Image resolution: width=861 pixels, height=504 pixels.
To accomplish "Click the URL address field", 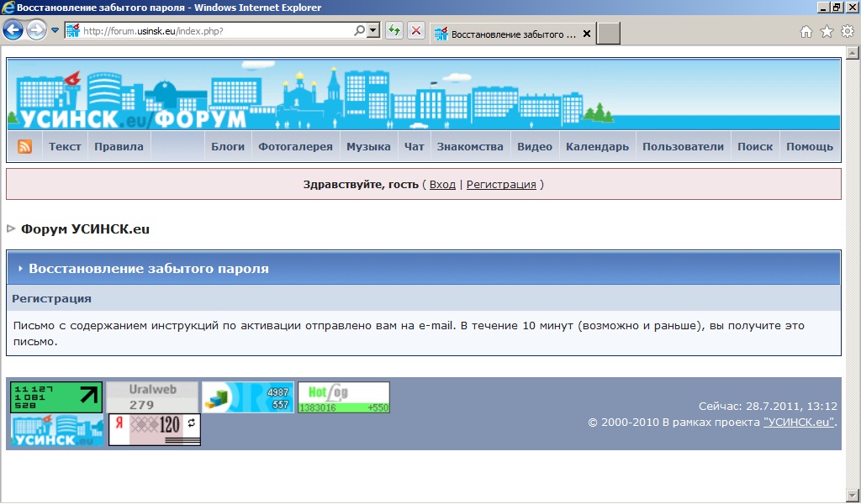I will 219,31.
